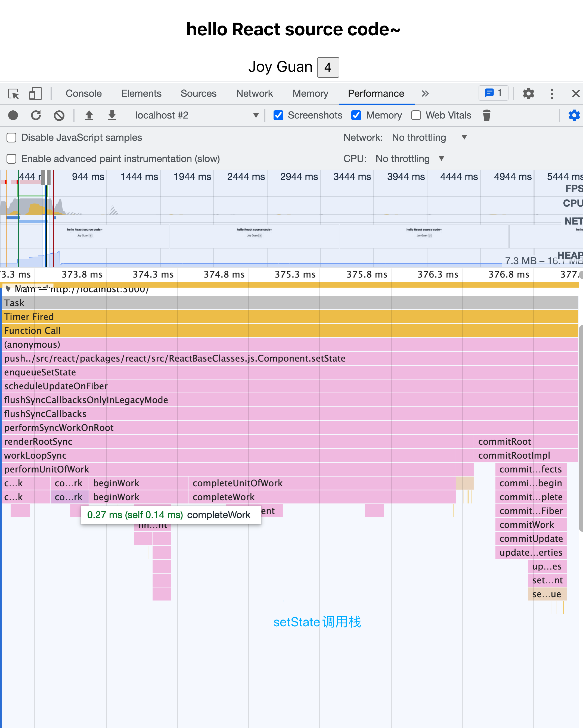Select the performSyncWorkOnRoot bar

tap(290, 428)
